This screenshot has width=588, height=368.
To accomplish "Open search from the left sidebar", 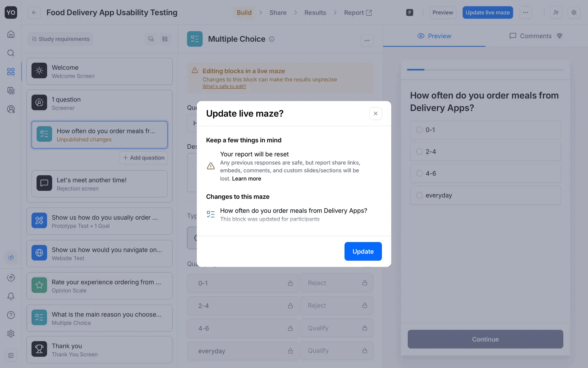I will (11, 53).
